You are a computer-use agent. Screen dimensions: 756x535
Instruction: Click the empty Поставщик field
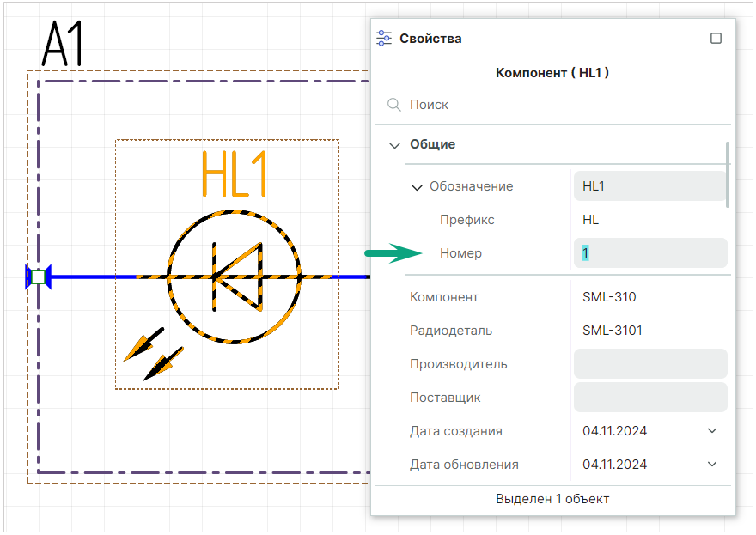[649, 398]
